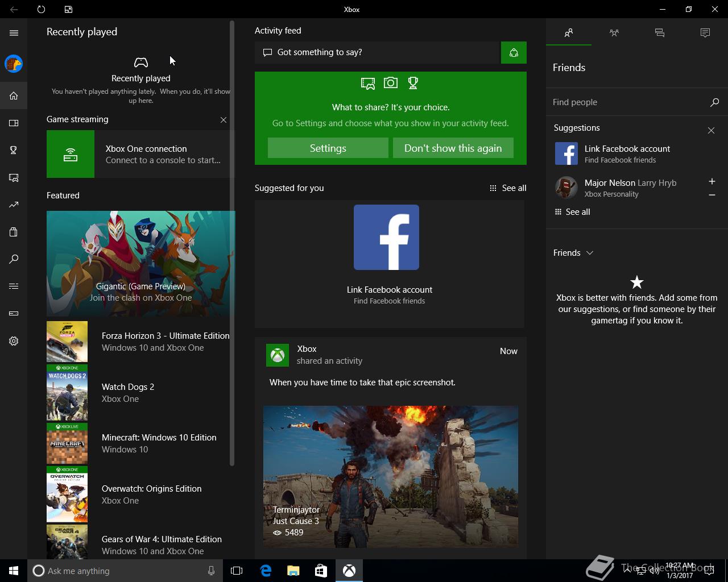Open the Minecraft Windows 10 Edition thumbnail
The image size is (728, 582).
67,443
